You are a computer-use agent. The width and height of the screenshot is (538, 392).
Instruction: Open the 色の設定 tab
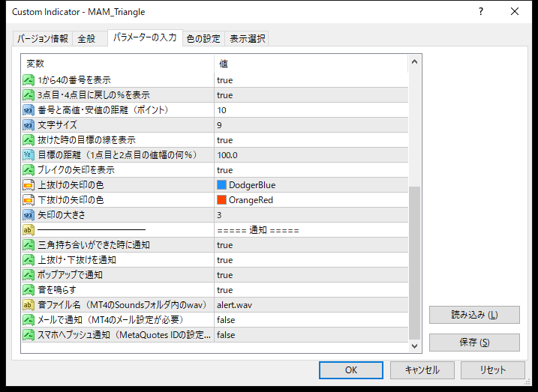coord(203,38)
